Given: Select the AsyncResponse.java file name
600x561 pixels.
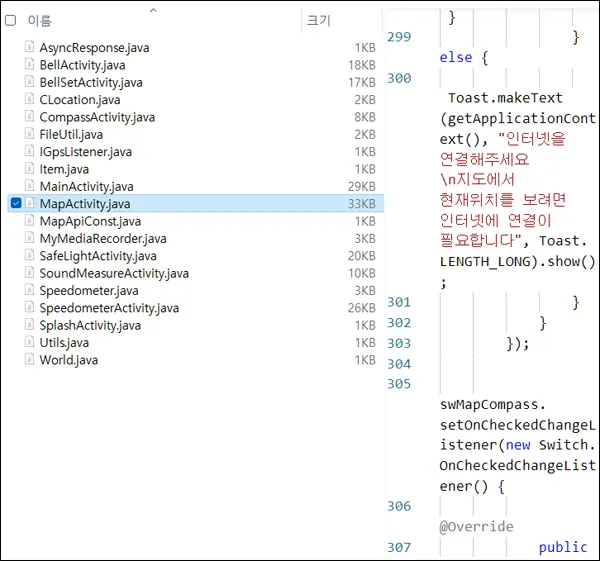Looking at the screenshot, I should pyautogui.click(x=95, y=48).
